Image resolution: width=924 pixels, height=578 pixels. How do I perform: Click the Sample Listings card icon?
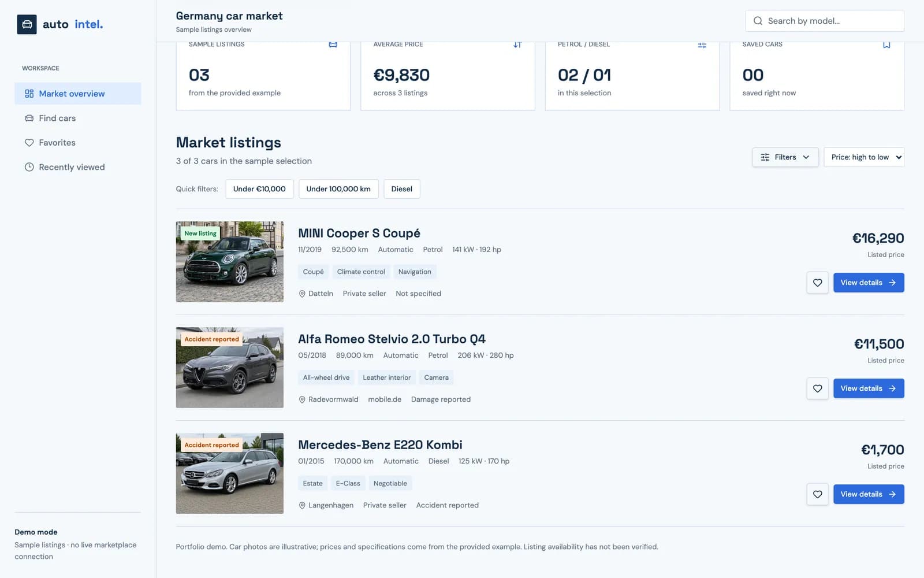tap(333, 45)
